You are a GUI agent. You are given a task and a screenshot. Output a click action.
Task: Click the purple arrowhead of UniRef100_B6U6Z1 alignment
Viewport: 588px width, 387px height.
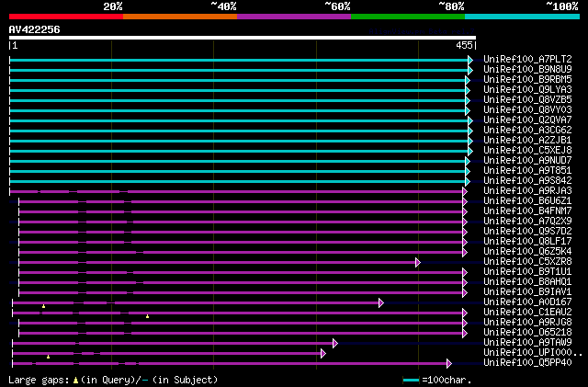[x=465, y=202]
